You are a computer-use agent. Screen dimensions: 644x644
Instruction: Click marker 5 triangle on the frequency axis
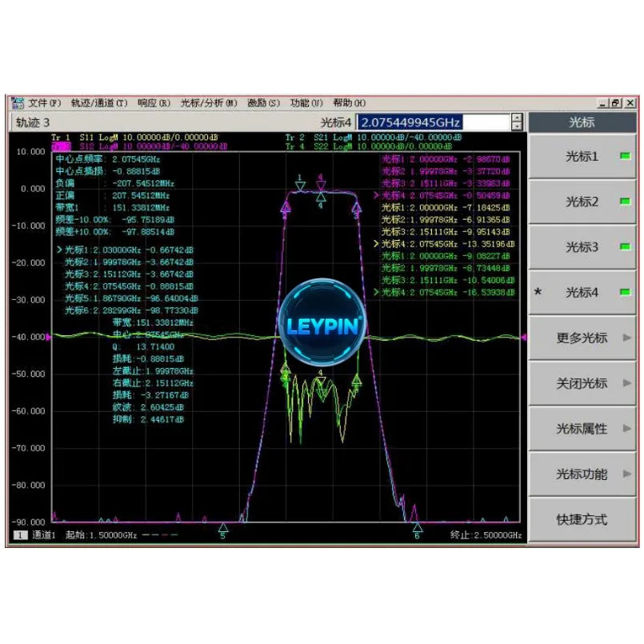coord(223,527)
